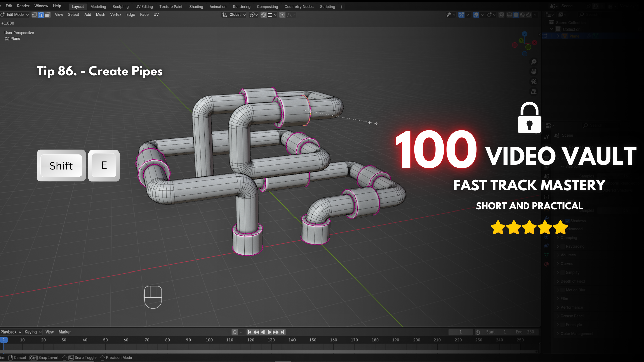Image resolution: width=644 pixels, height=362 pixels.
Task: Click frame 100 on timeline ruler
Action: 209,340
